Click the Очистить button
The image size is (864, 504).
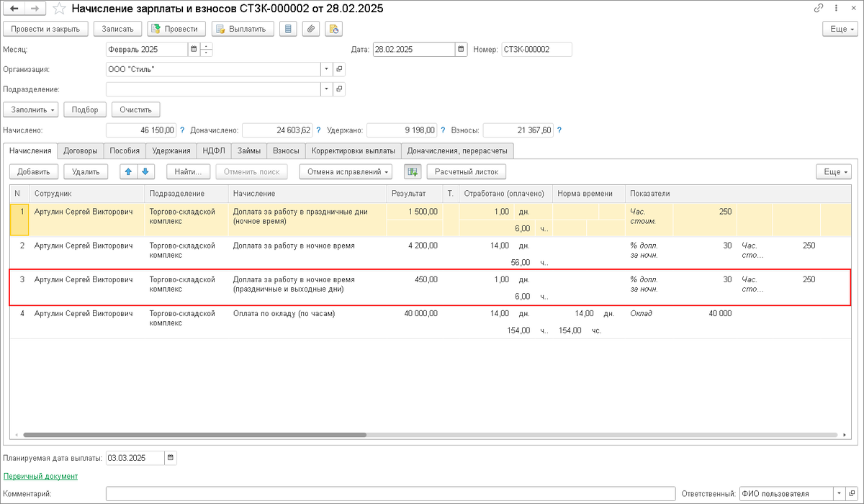(x=136, y=109)
